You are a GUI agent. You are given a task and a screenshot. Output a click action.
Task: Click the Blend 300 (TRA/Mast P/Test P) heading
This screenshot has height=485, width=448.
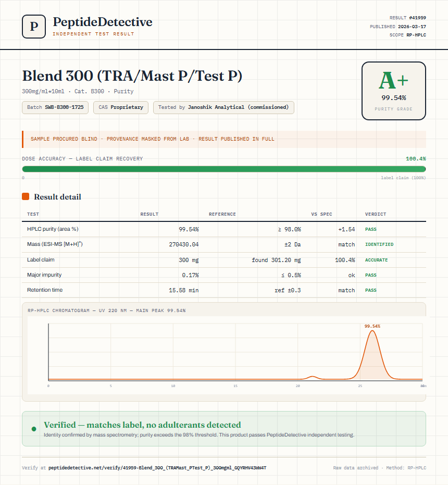(132, 76)
